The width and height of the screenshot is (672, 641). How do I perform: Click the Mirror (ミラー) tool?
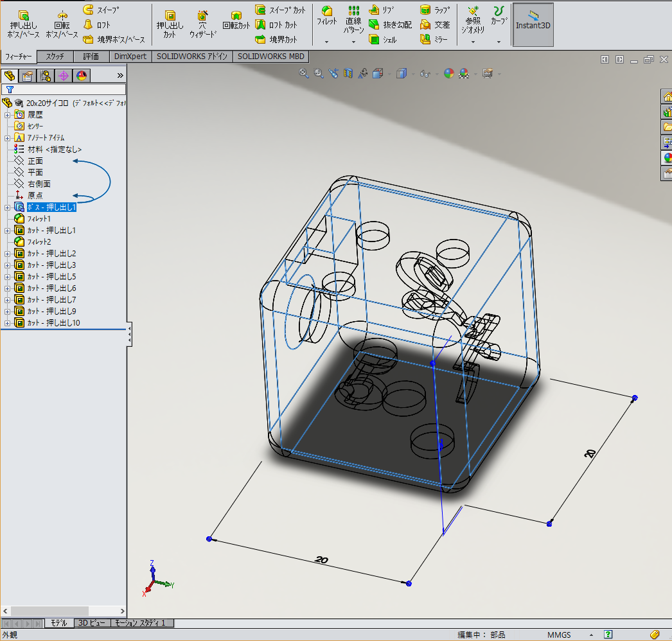coord(434,39)
